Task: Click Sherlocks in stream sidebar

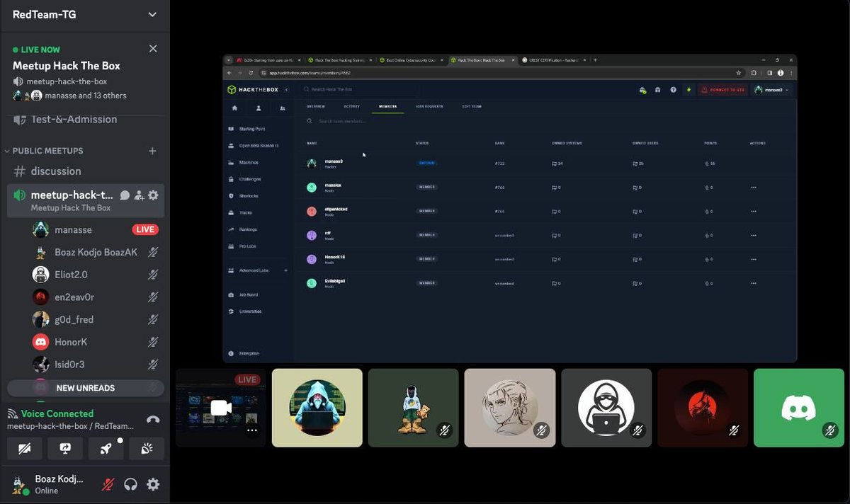Action: [x=249, y=196]
